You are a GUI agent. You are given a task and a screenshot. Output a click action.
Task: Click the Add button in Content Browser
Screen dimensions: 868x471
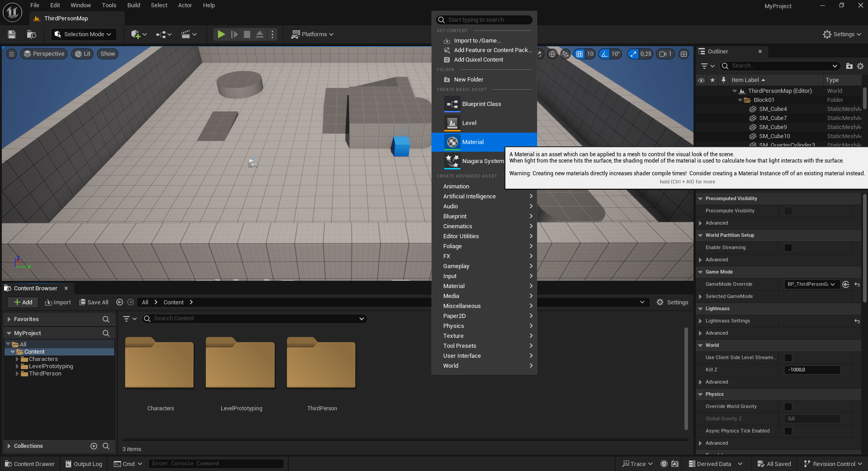[23, 303]
